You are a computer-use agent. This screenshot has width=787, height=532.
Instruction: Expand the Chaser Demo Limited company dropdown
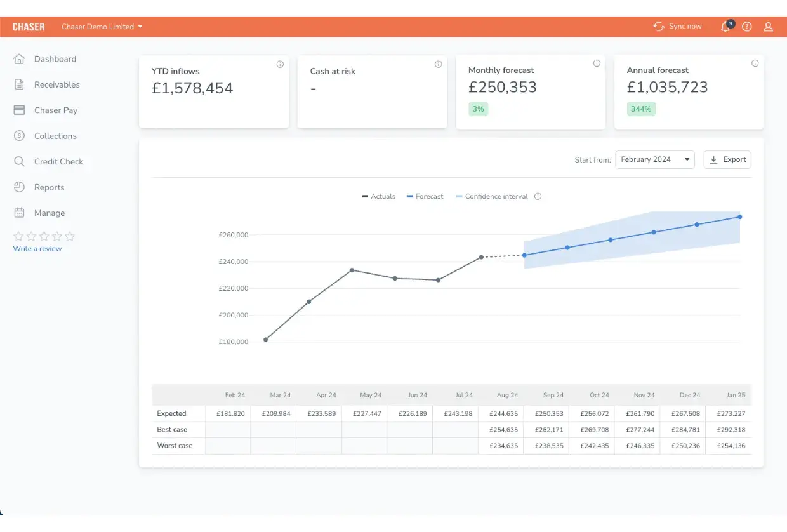coord(102,27)
